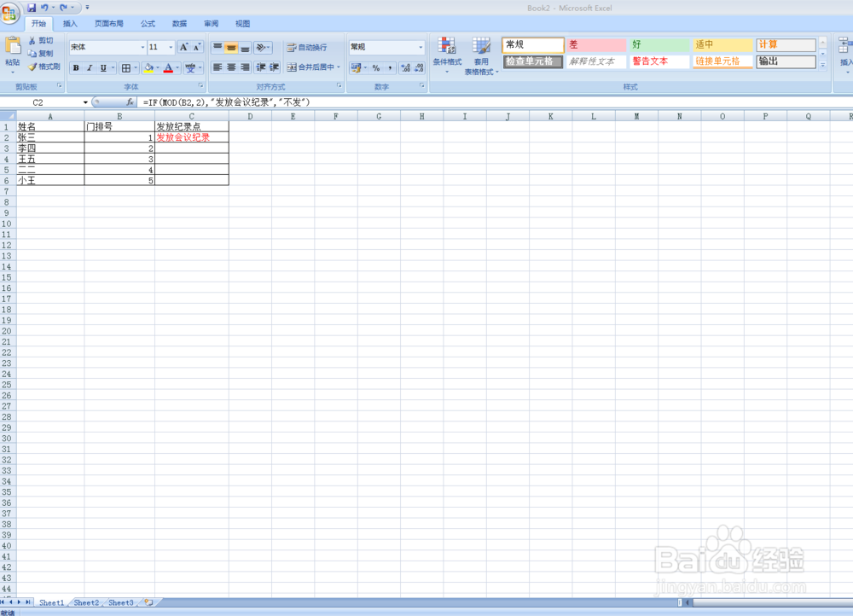Open the insert function fx dialog

(130, 102)
